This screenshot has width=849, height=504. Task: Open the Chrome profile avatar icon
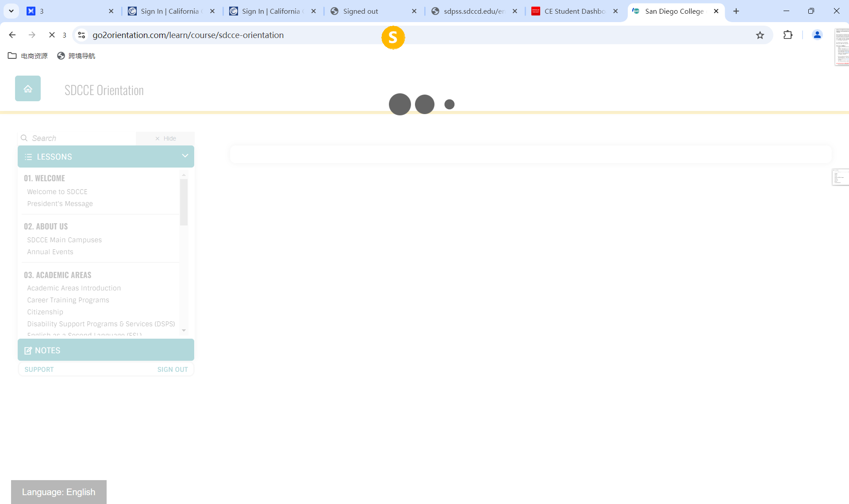[x=817, y=35]
